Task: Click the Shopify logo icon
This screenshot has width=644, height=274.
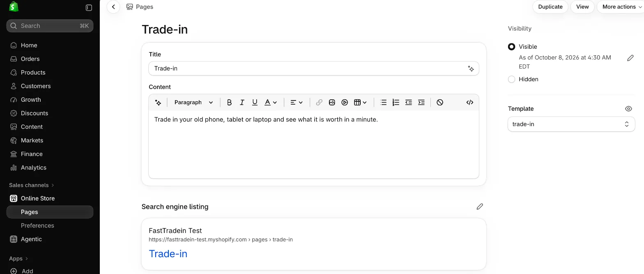Action: [14, 7]
